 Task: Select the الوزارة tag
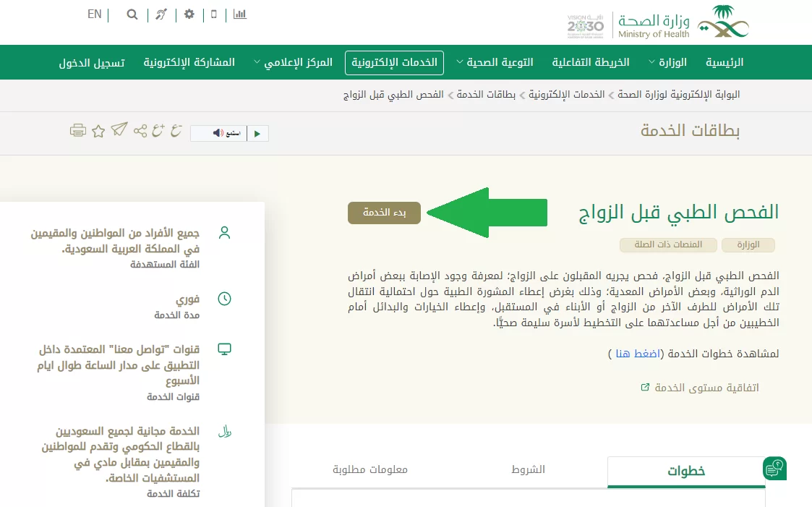coord(748,244)
